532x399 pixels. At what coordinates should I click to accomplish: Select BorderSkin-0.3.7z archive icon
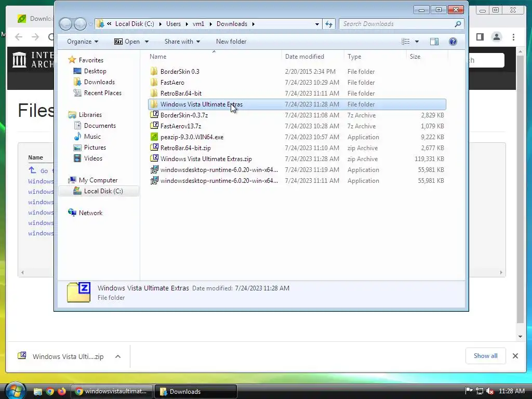tap(154, 115)
